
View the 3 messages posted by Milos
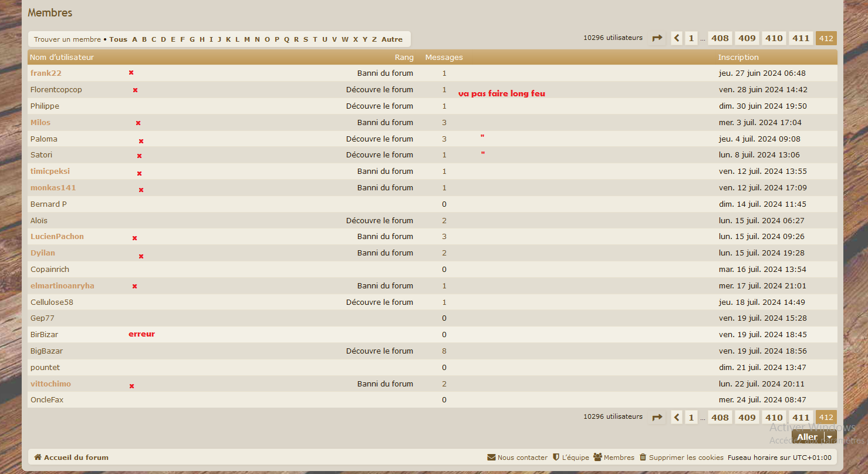pos(444,123)
